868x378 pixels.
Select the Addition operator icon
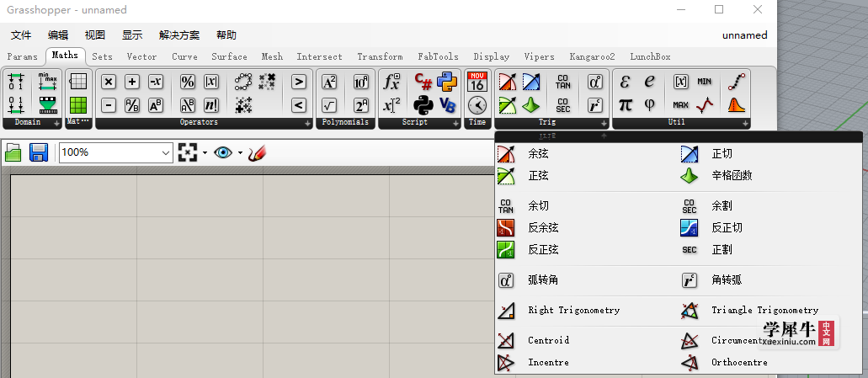click(x=131, y=82)
